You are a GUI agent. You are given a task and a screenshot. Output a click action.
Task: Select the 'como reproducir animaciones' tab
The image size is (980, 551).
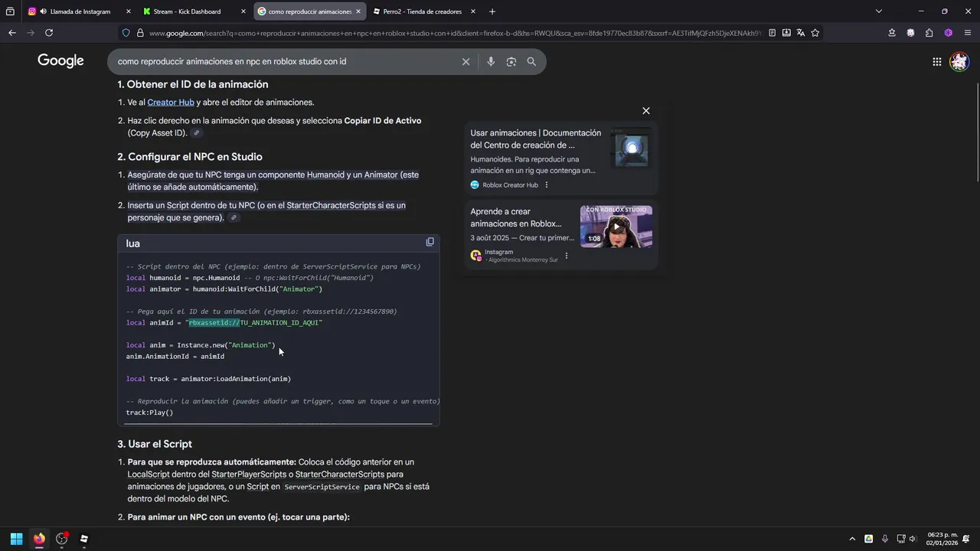[x=310, y=11]
